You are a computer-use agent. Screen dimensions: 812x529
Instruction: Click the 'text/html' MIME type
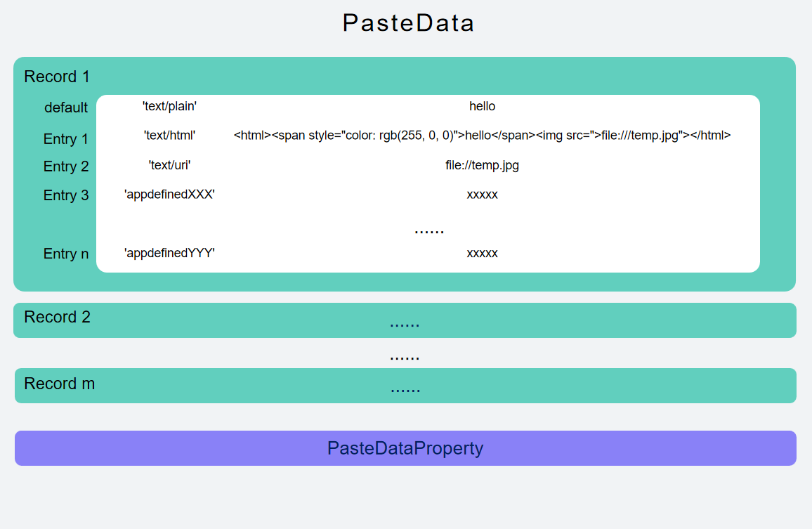(169, 136)
